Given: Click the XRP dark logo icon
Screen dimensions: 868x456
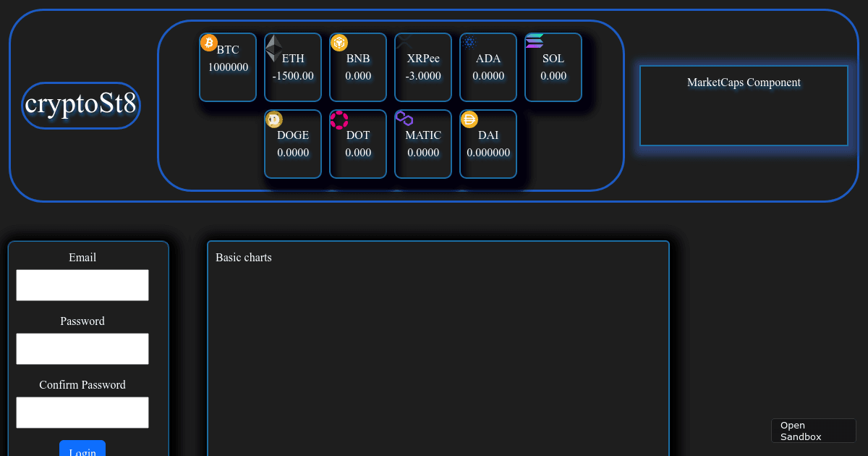Looking at the screenshot, I should (404, 42).
